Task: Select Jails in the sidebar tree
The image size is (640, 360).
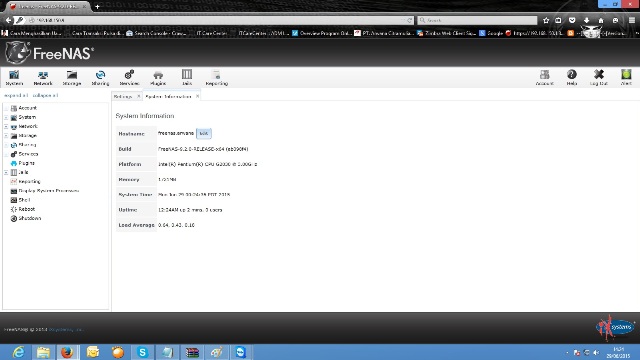Action: [x=23, y=172]
